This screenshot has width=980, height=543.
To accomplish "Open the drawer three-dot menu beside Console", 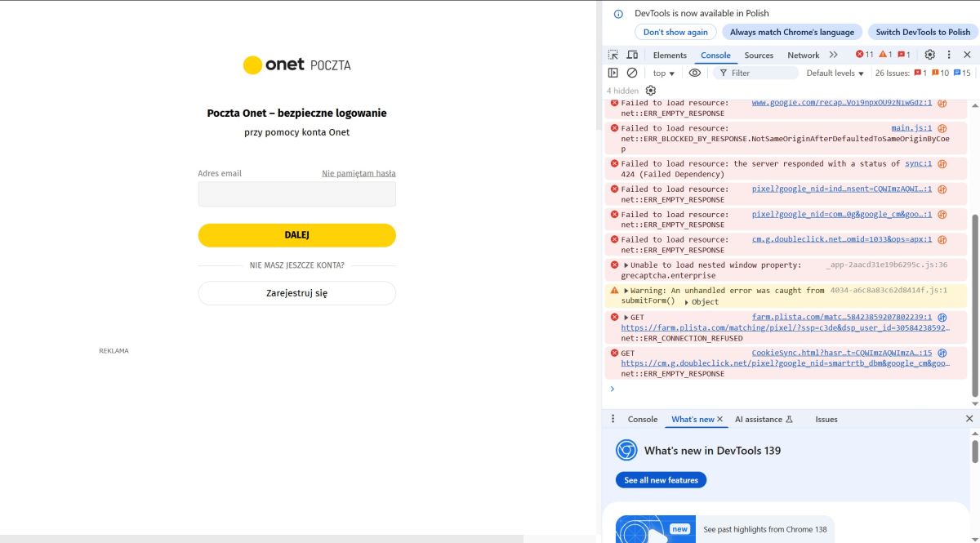I will tap(613, 419).
